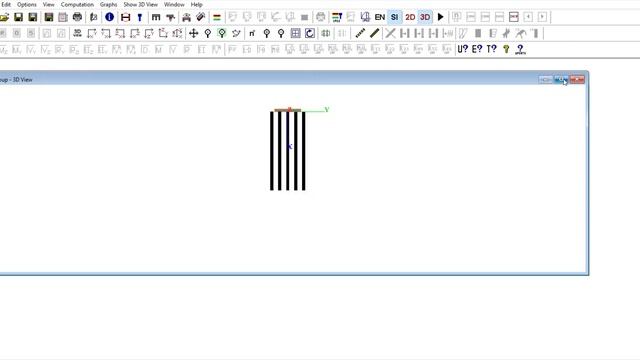Click the single blue pile icon
The width and height of the screenshot is (640, 360).
coord(140,17)
